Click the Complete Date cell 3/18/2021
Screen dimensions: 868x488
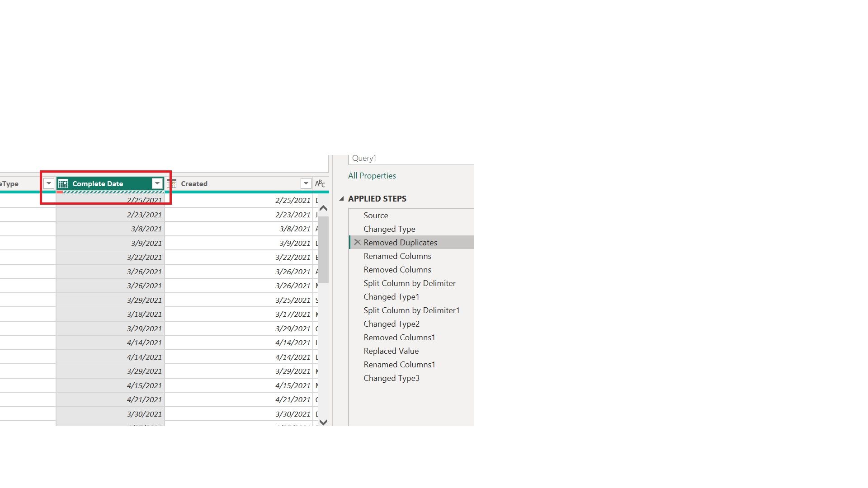tap(110, 314)
